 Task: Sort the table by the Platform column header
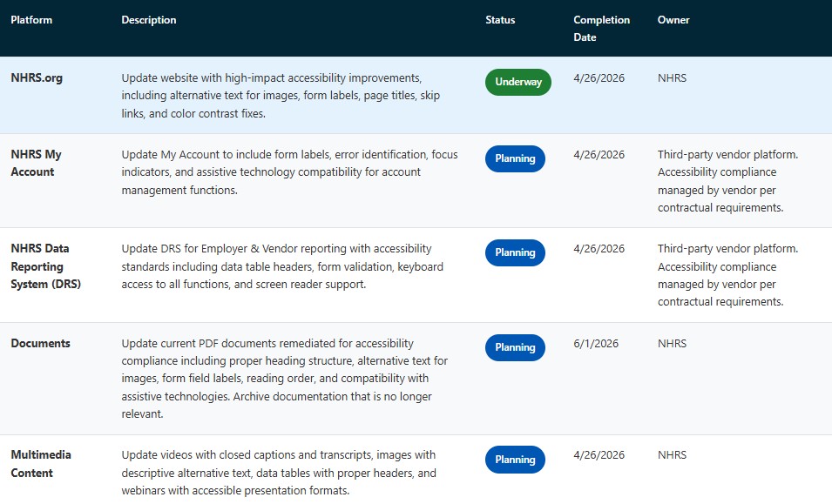pyautogui.click(x=31, y=19)
